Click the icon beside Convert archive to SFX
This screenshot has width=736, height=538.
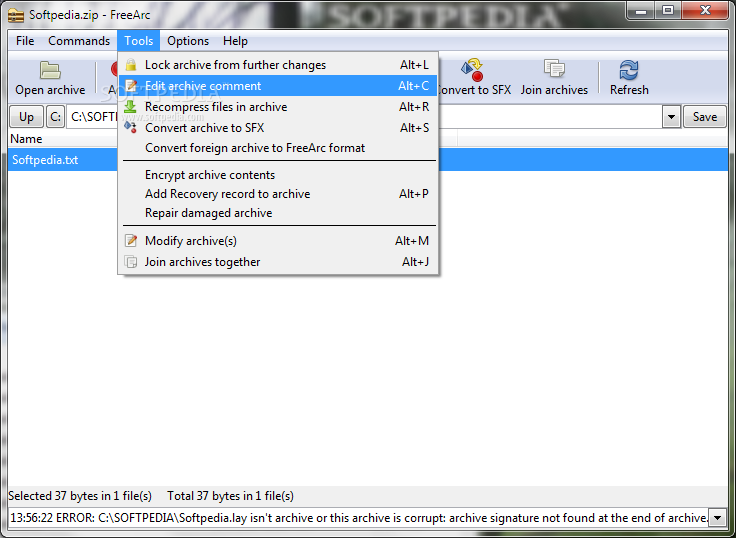coord(130,127)
